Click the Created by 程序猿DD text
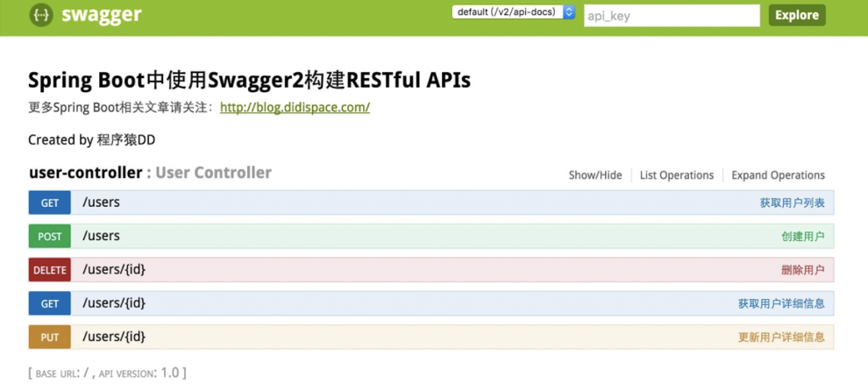Viewport: 868px width, 391px height. [92, 140]
